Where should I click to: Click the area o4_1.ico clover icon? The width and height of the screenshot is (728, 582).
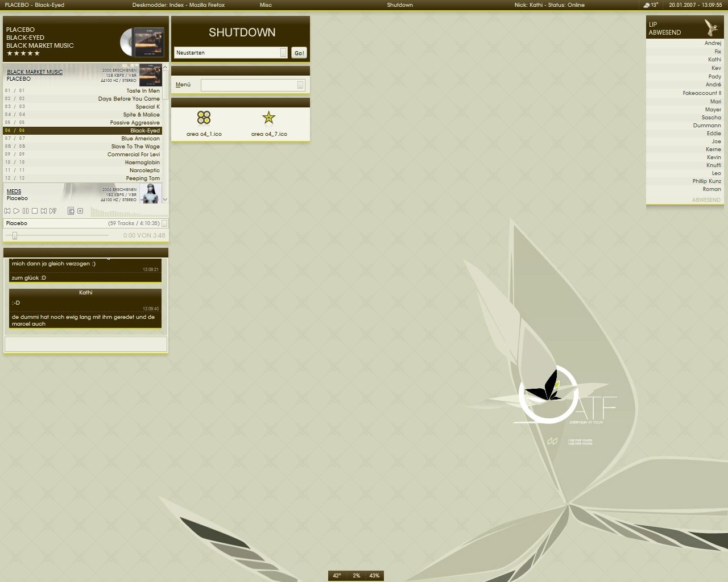204,117
